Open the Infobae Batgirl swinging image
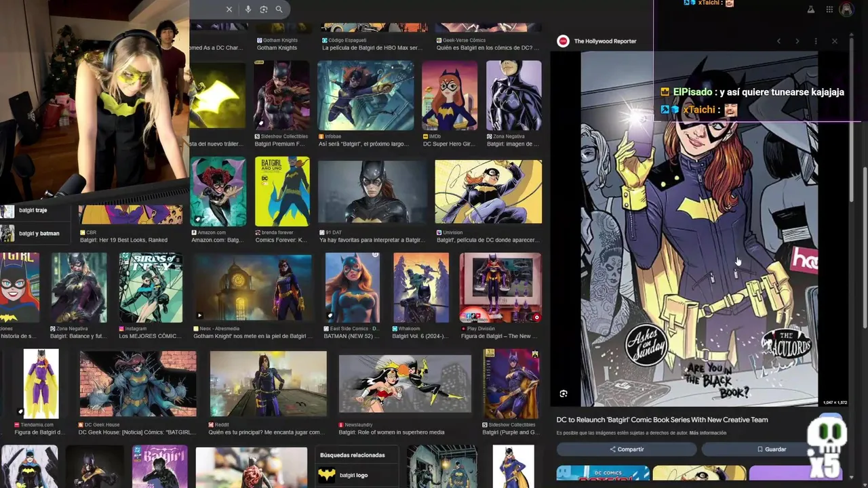 point(366,96)
